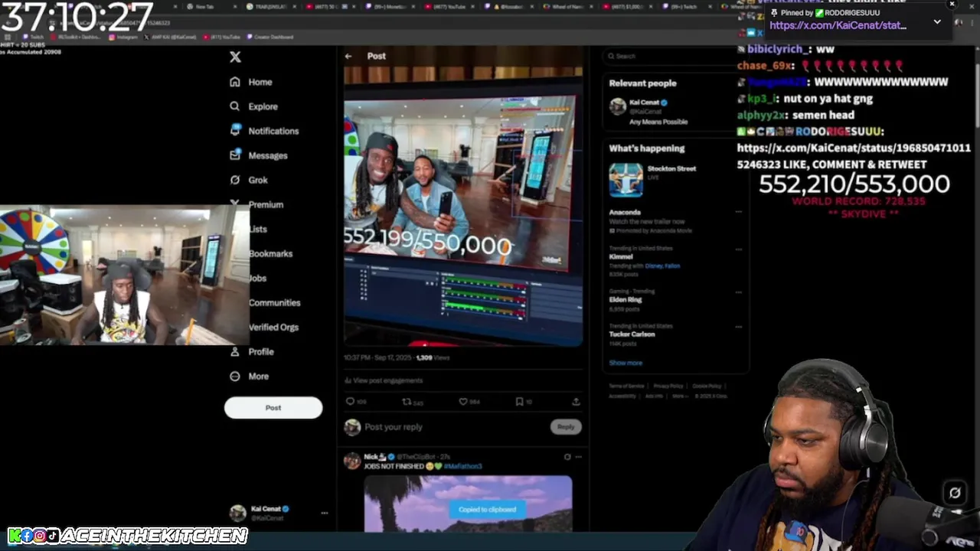Open Instagram bookmark in bookmarks bar
This screenshot has height=551, width=980.
click(x=122, y=37)
